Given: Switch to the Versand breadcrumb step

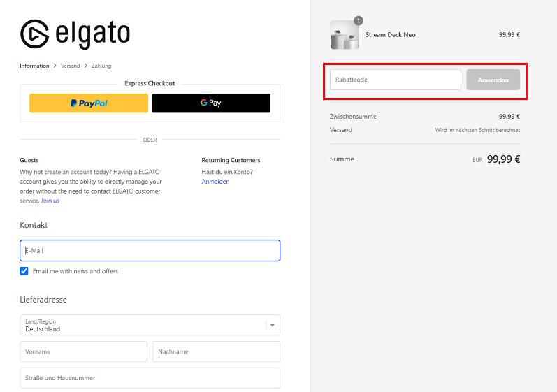Looking at the screenshot, I should point(70,66).
